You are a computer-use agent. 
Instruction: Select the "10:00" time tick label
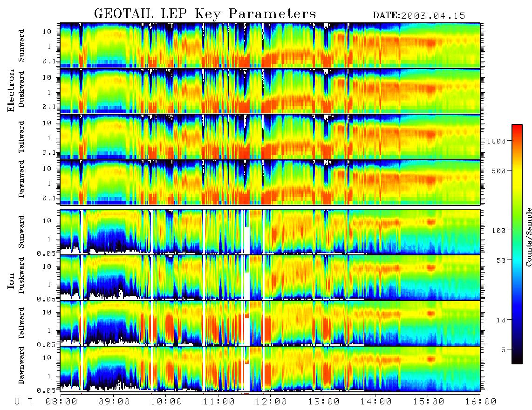coord(166,402)
